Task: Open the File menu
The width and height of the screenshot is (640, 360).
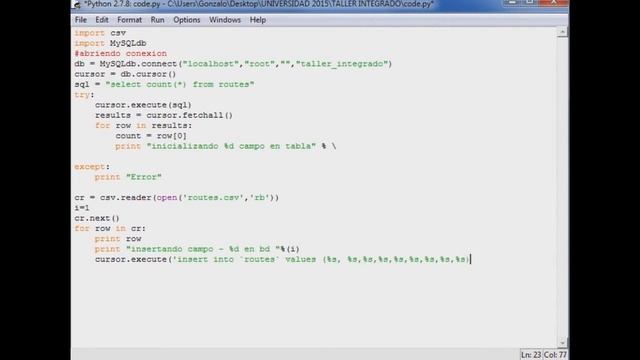Action: [x=81, y=20]
